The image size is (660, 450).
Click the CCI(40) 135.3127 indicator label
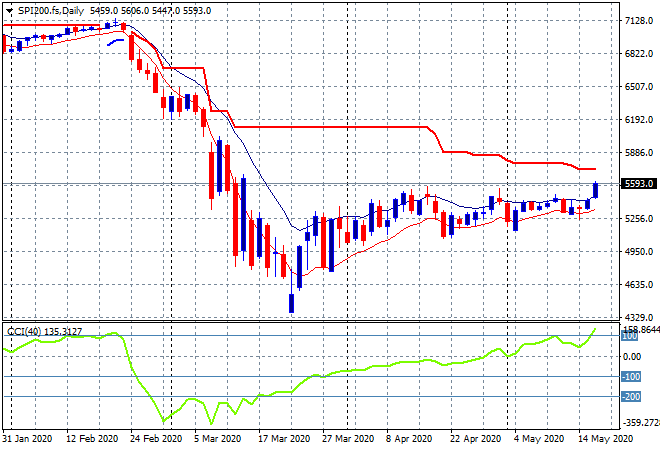click(x=44, y=332)
